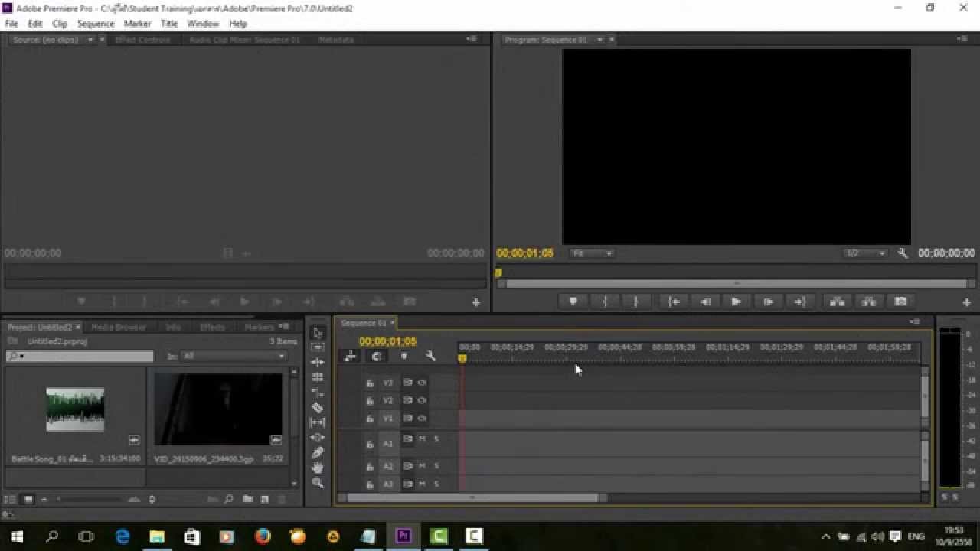Go to Out point in Program monitor

tap(799, 302)
